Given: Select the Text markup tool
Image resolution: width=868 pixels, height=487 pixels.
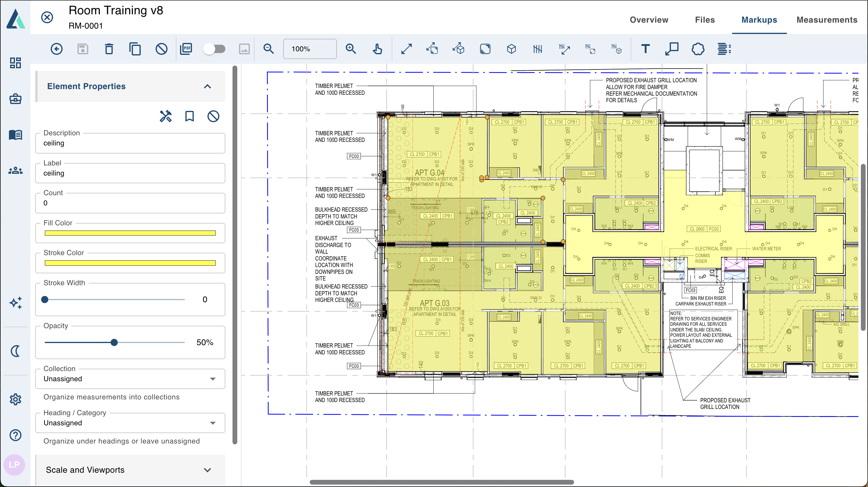Looking at the screenshot, I should 646,49.
